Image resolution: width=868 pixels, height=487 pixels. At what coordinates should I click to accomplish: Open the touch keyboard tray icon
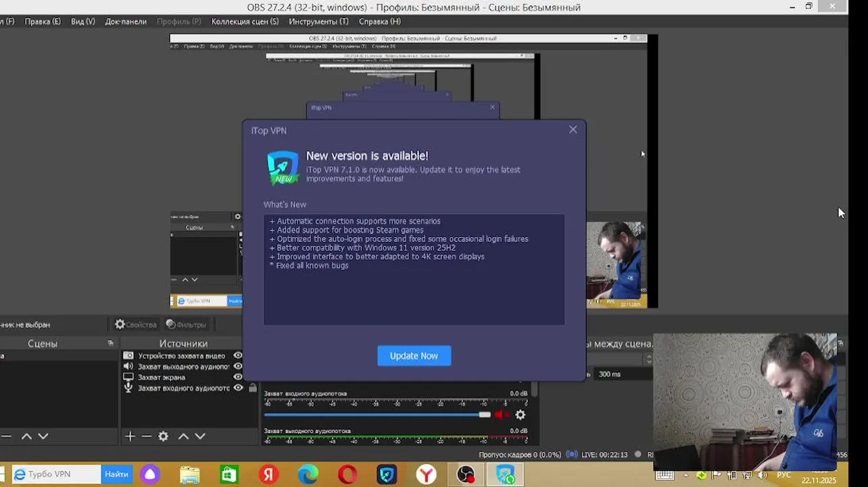pyautogui.click(x=665, y=475)
